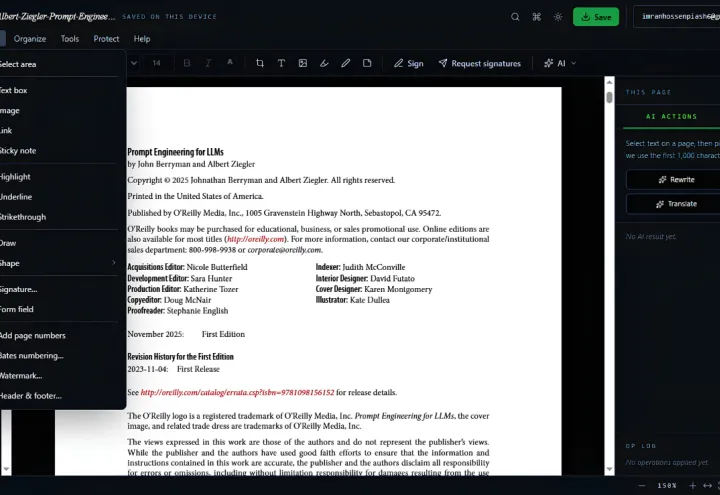This screenshot has height=495, width=720.
Task: Click the font size 14 field
Action: [x=157, y=63]
